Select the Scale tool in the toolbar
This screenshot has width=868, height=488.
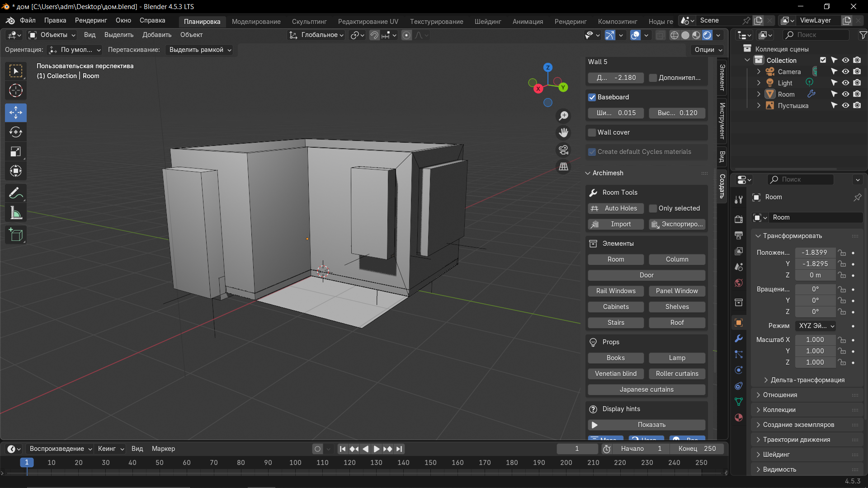[16, 152]
